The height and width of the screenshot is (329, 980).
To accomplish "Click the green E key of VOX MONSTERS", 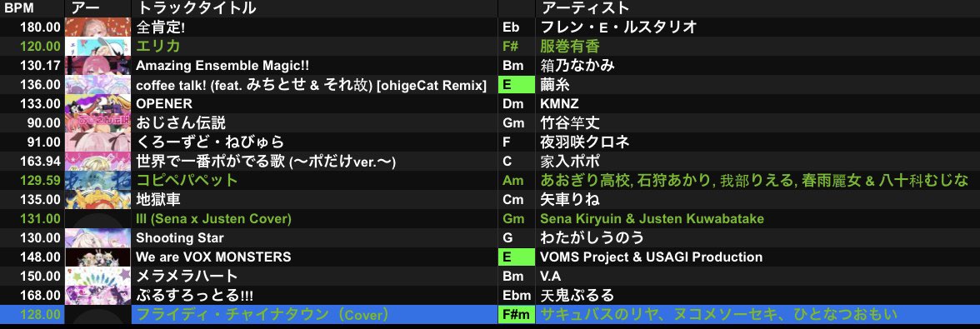I will tap(516, 257).
